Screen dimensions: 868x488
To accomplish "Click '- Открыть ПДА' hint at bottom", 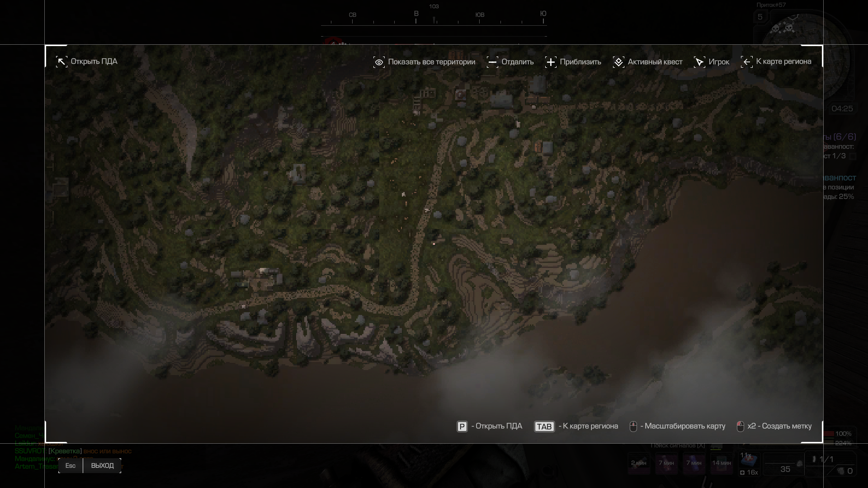I will 497,426.
